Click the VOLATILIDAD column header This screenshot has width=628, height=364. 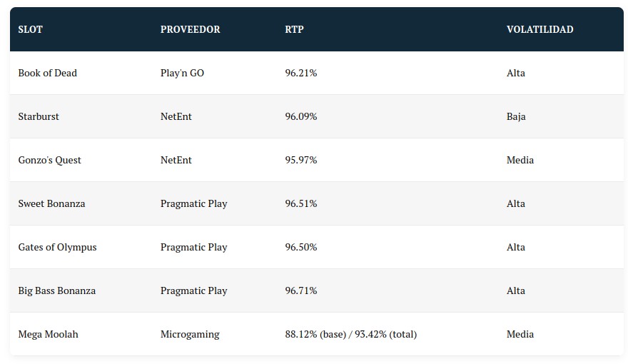(540, 29)
